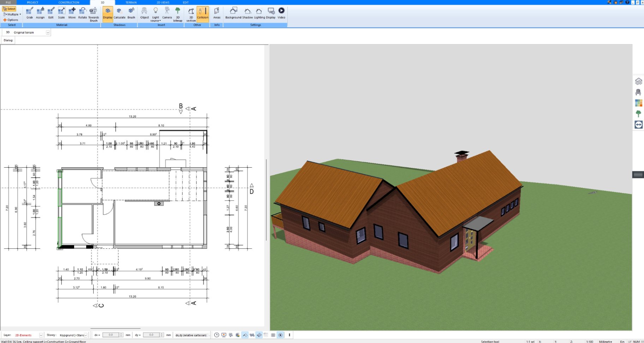Viewport: 644px width, 343px height.
Task: Open Lighting settings
Action: (x=259, y=13)
